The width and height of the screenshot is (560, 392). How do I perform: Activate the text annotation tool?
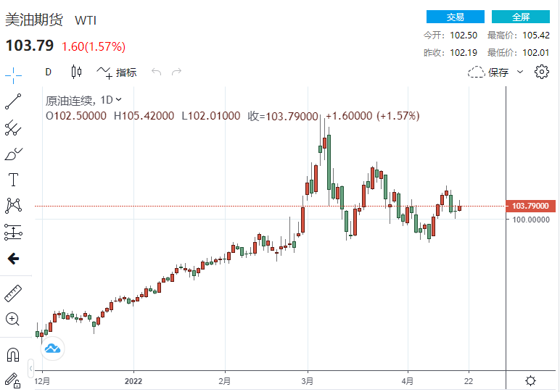(x=13, y=180)
